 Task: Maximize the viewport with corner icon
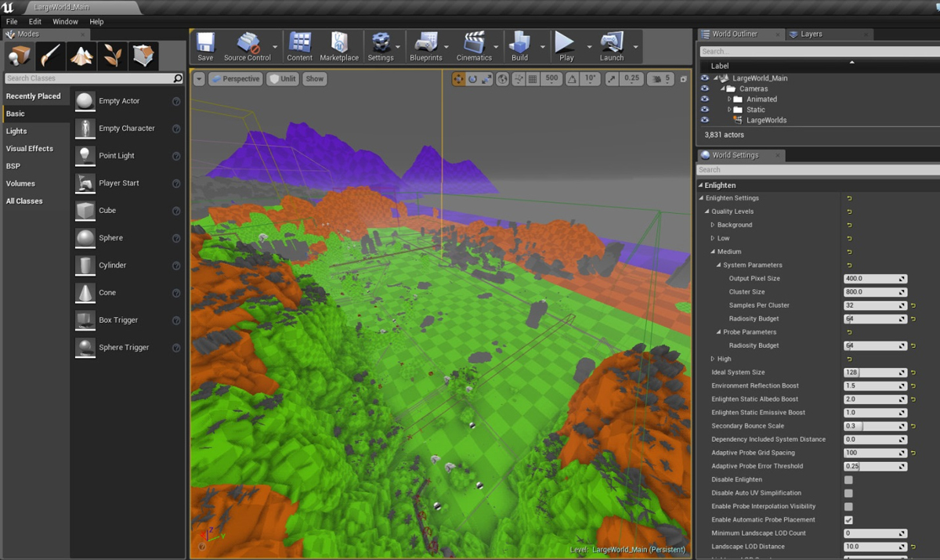click(683, 79)
